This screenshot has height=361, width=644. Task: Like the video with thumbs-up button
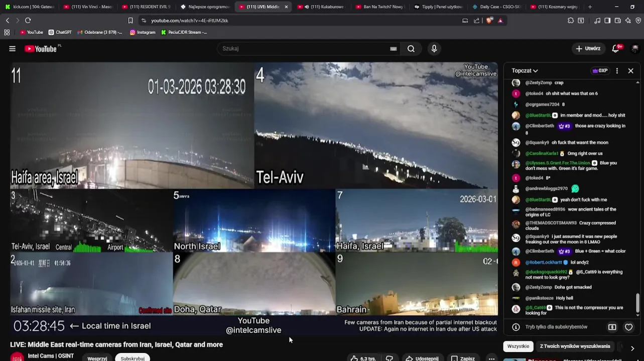[363, 358]
